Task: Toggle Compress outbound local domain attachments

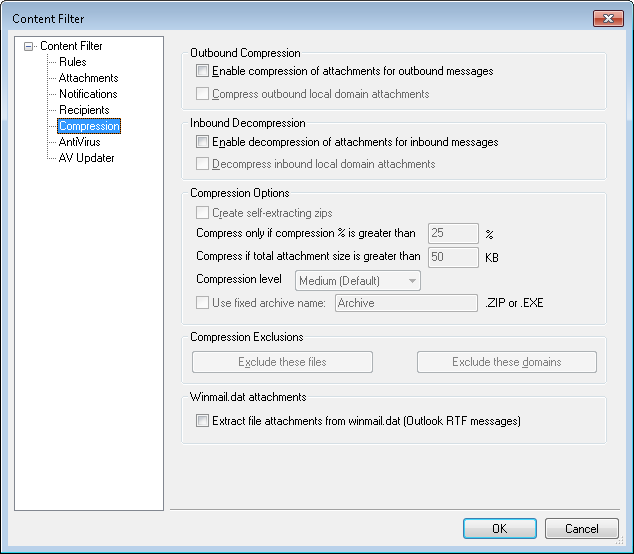Action: (x=203, y=94)
